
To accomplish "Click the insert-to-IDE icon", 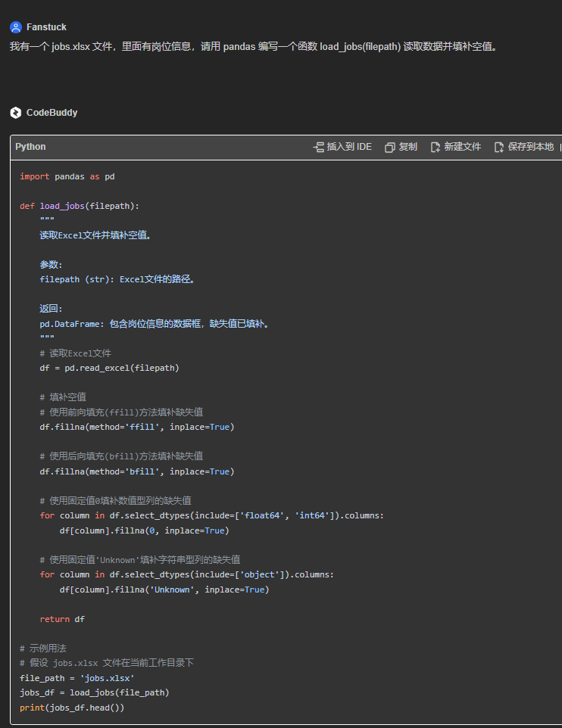I will (x=318, y=147).
